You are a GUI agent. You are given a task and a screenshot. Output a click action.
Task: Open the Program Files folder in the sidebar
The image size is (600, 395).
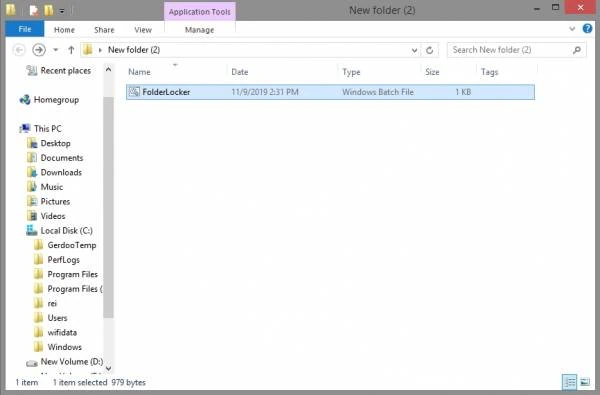tap(72, 274)
